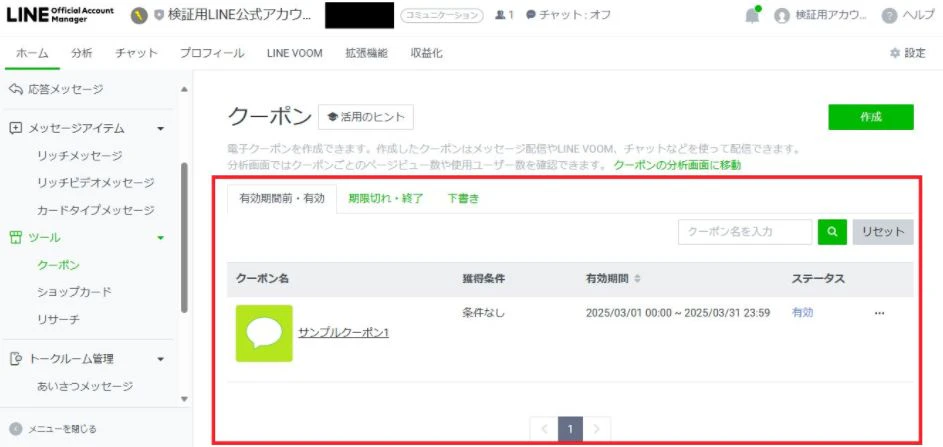
Task: Open あいさつメッセージ in sidebar
Action: (x=85, y=386)
